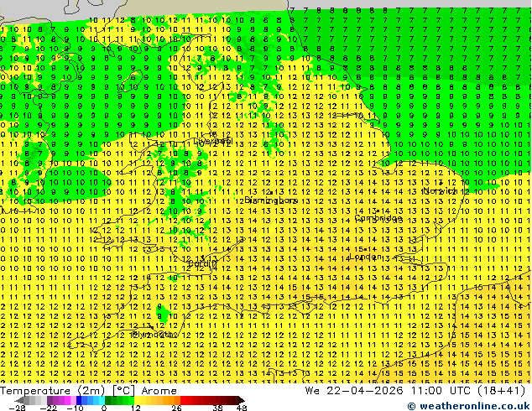This screenshot has height=411, width=532.
Task: Click the Cambridge city label
Action: pyautogui.click(x=378, y=218)
